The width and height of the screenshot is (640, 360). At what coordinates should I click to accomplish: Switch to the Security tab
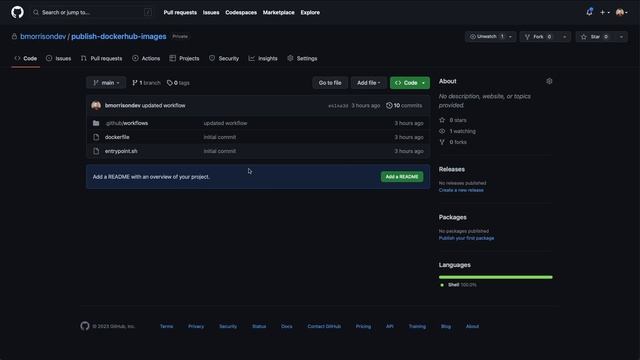coord(224,58)
